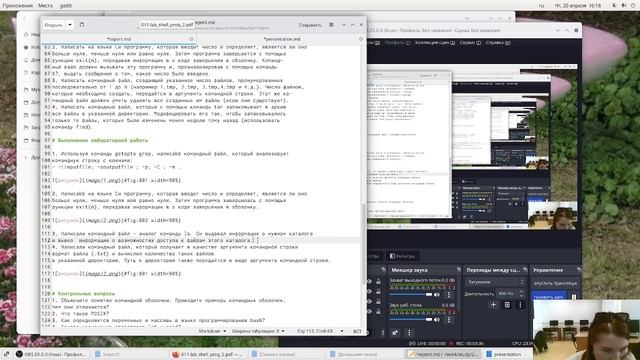
Task: Click the ВСТ insert mode indicator
Action: click(357, 331)
